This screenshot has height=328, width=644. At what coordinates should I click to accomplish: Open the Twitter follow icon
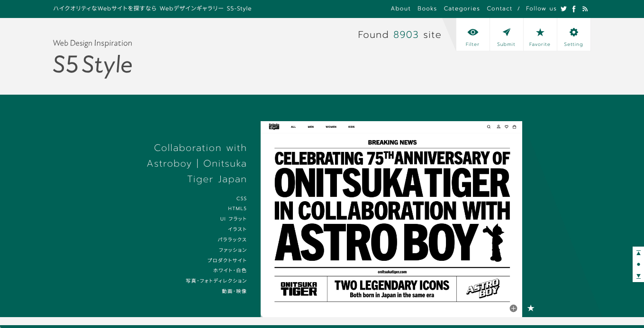(x=563, y=9)
